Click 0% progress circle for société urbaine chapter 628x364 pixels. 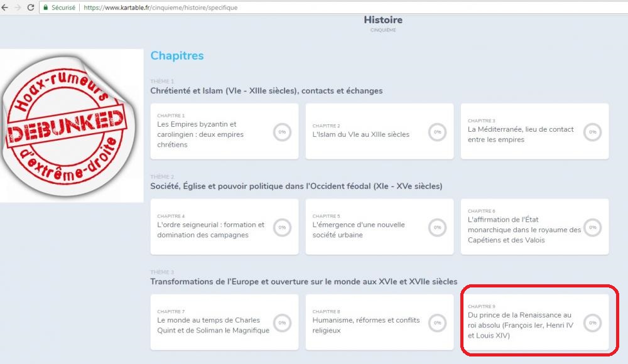point(437,228)
